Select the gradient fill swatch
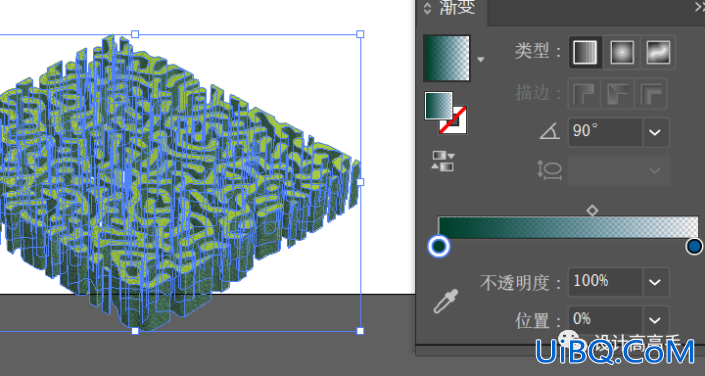This screenshot has height=376, width=705. [x=438, y=106]
